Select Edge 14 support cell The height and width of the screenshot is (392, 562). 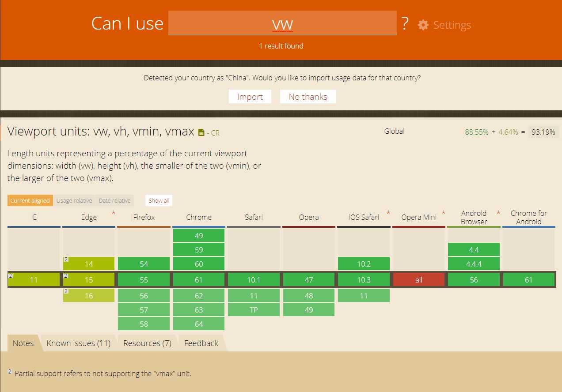89,264
